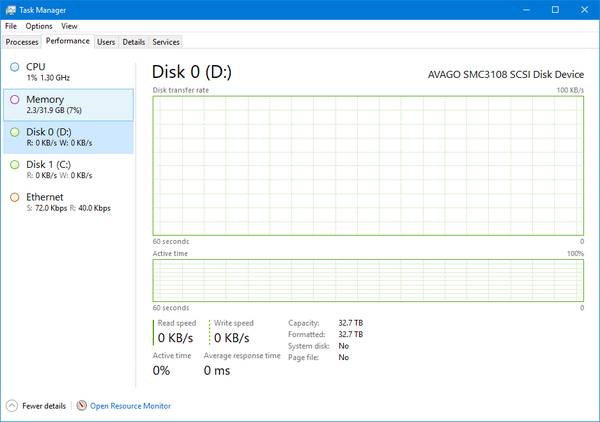
Task: Switch to the Users tab
Action: click(x=106, y=42)
